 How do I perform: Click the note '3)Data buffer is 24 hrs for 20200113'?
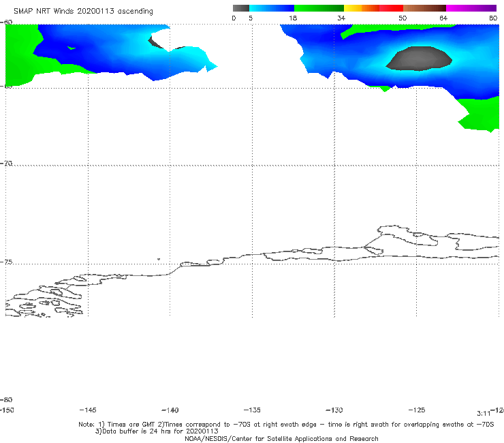coord(157,431)
